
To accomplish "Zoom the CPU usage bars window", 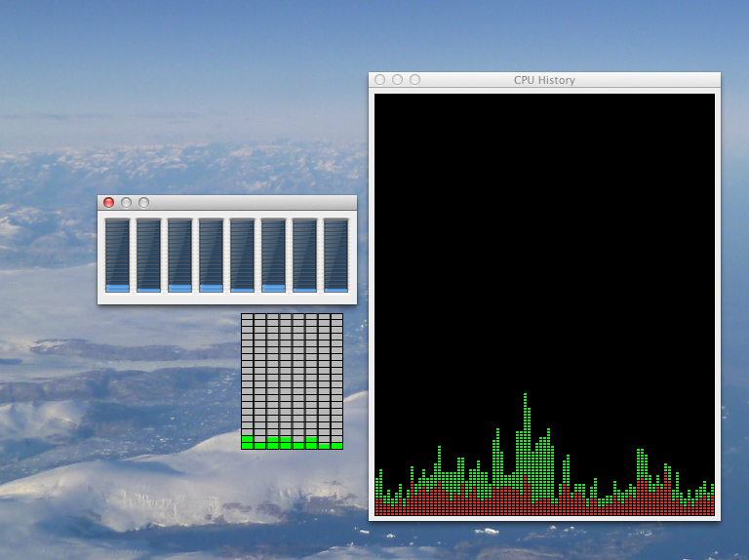I will (x=143, y=203).
